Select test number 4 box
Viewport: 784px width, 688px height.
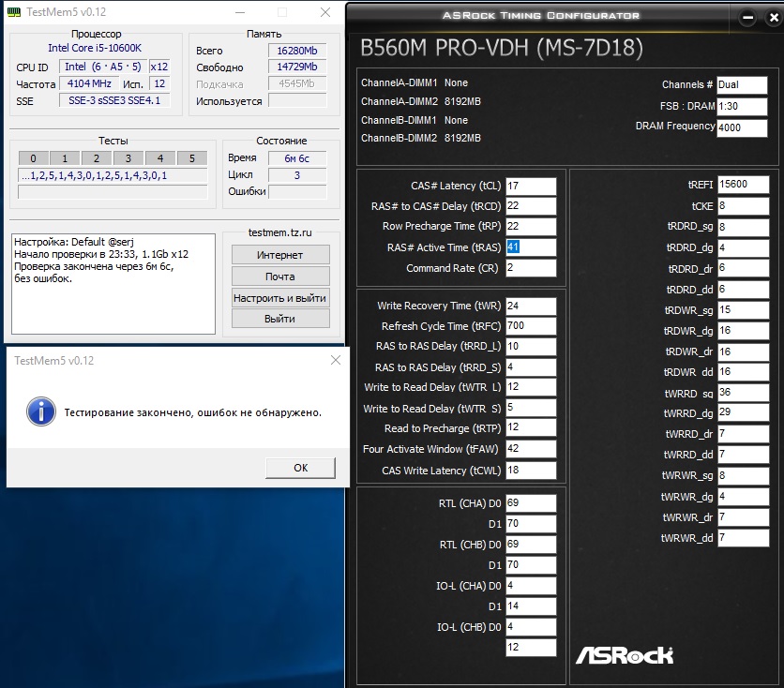point(160,158)
